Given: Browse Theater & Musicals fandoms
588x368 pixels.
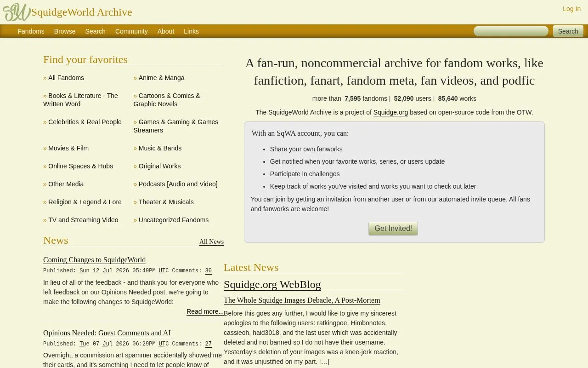Looking at the screenshot, I should pyautogui.click(x=166, y=202).
